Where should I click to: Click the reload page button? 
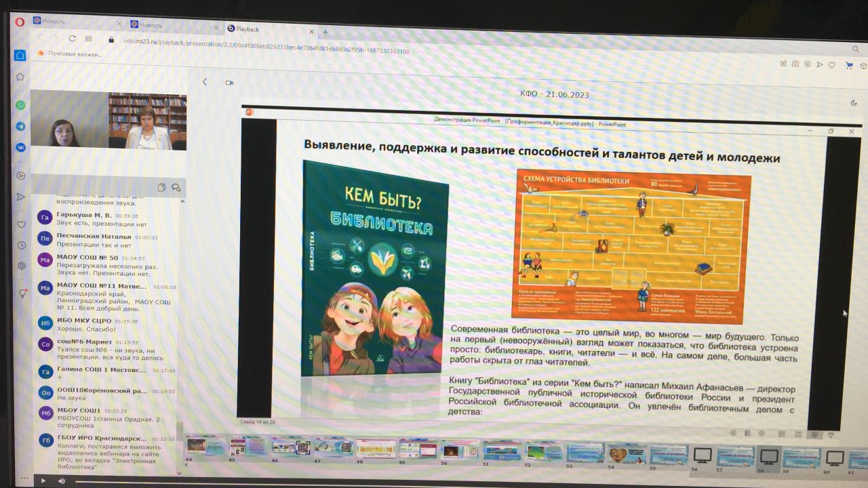click(x=71, y=39)
